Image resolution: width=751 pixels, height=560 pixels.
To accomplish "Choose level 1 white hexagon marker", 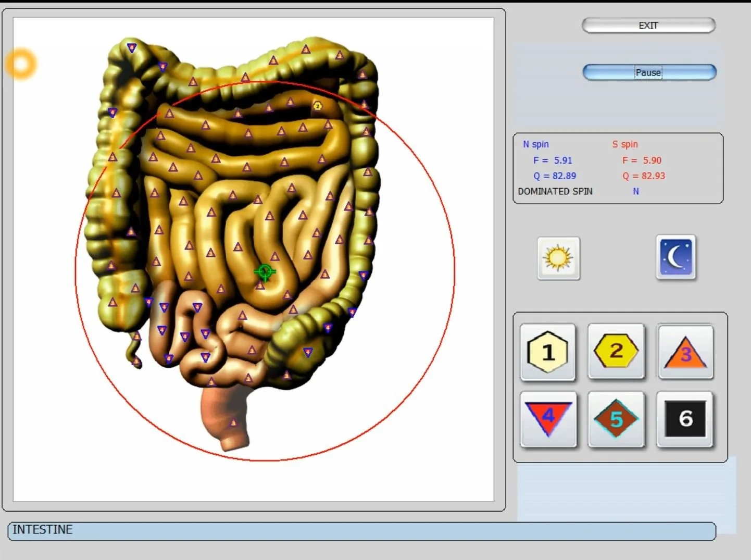I will (x=548, y=352).
